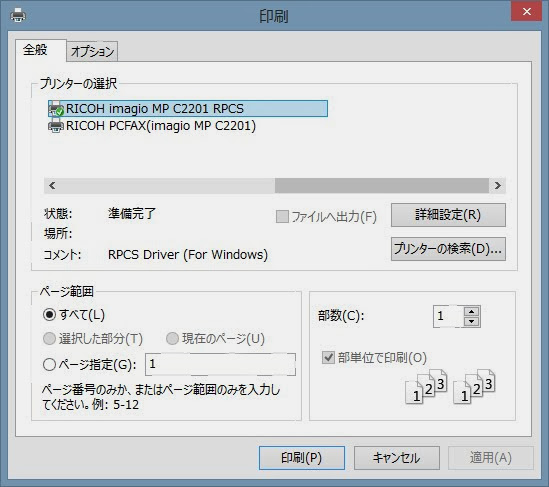This screenshot has height=487, width=549.
Task: Select the RICOH PCFAX printer icon
Action: point(56,125)
